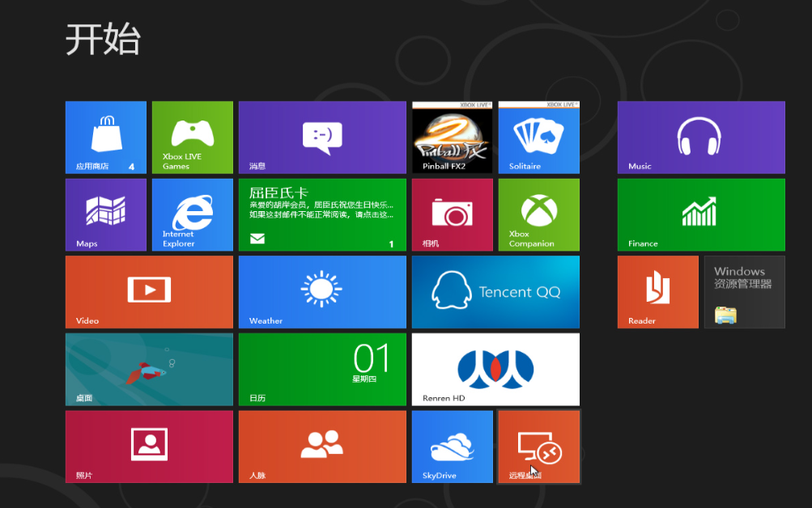Open the 相机 camera tile
The height and width of the screenshot is (508, 812).
click(x=453, y=214)
